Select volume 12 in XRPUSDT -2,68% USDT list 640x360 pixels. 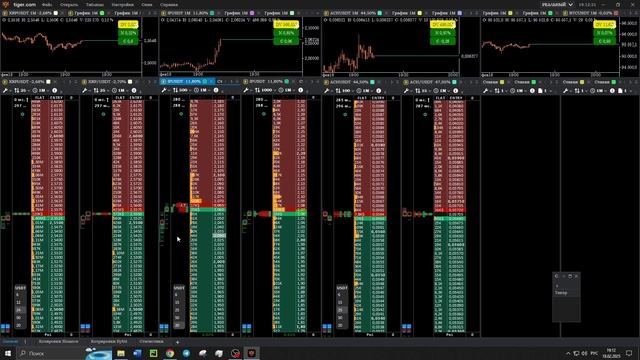pyautogui.click(x=19, y=302)
